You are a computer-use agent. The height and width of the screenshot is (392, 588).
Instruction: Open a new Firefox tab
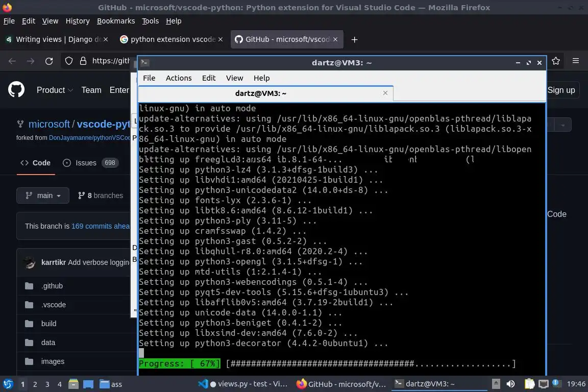[354, 39]
